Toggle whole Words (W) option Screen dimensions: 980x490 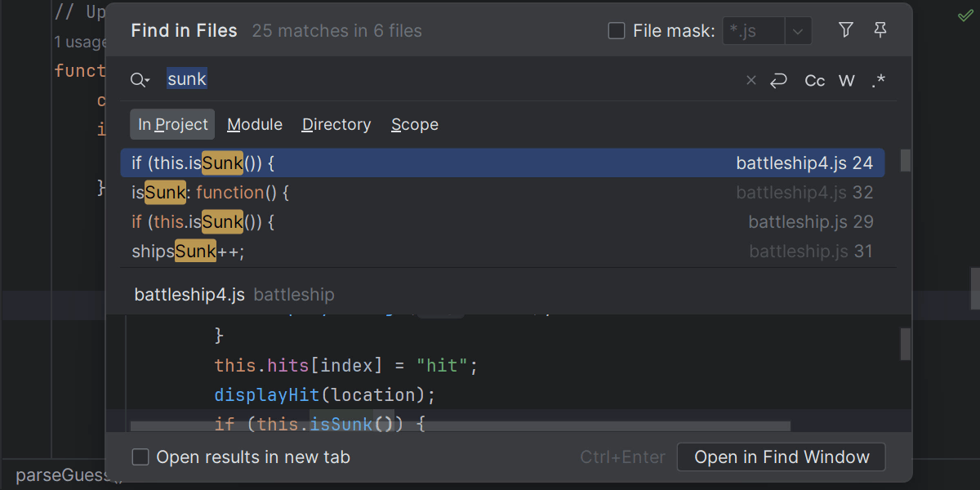point(847,80)
